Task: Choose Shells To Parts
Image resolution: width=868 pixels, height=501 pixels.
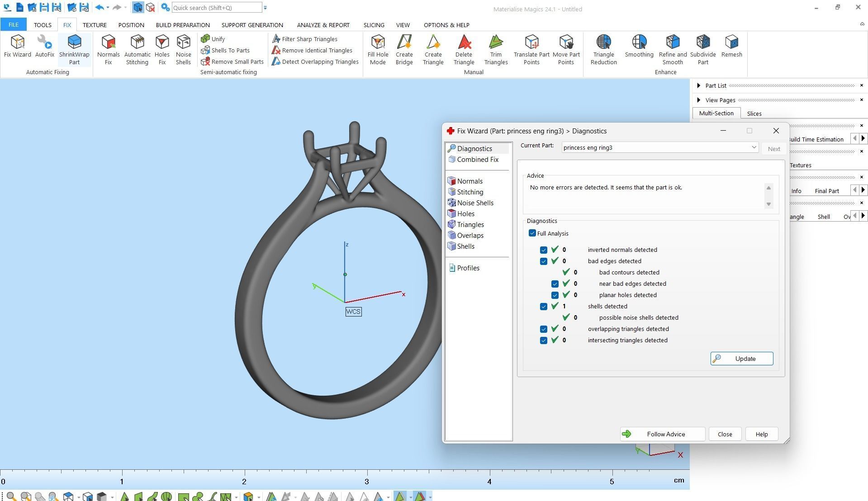Action: 225,50
